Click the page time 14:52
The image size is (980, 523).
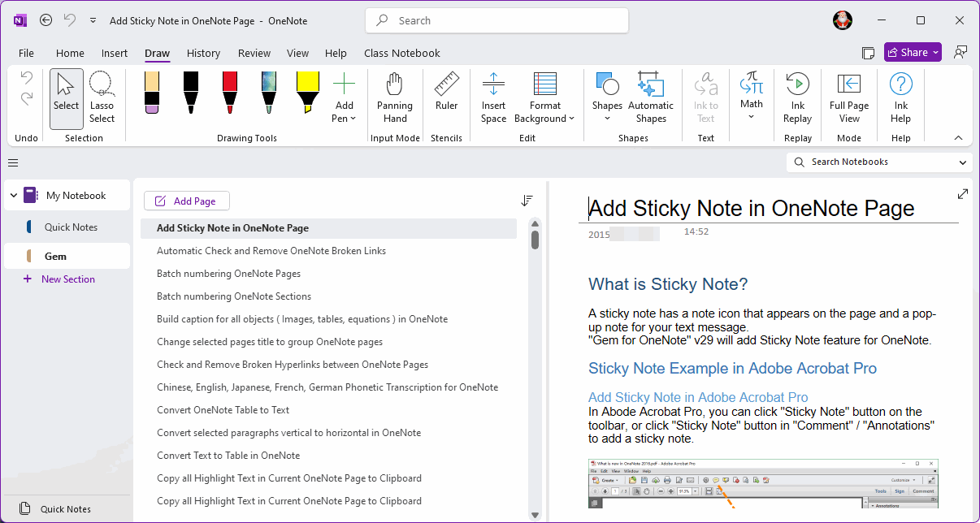pyautogui.click(x=696, y=231)
